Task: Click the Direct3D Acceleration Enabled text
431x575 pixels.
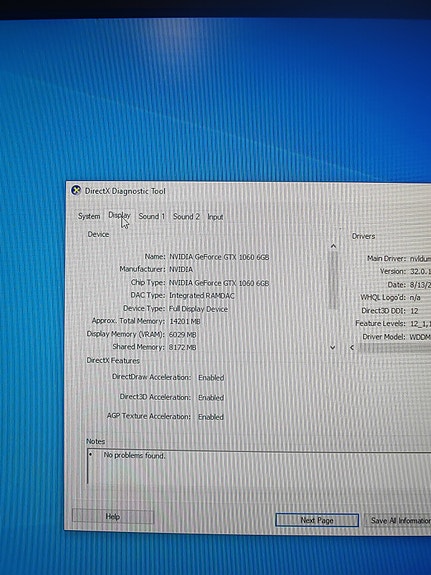Action: pos(211,398)
